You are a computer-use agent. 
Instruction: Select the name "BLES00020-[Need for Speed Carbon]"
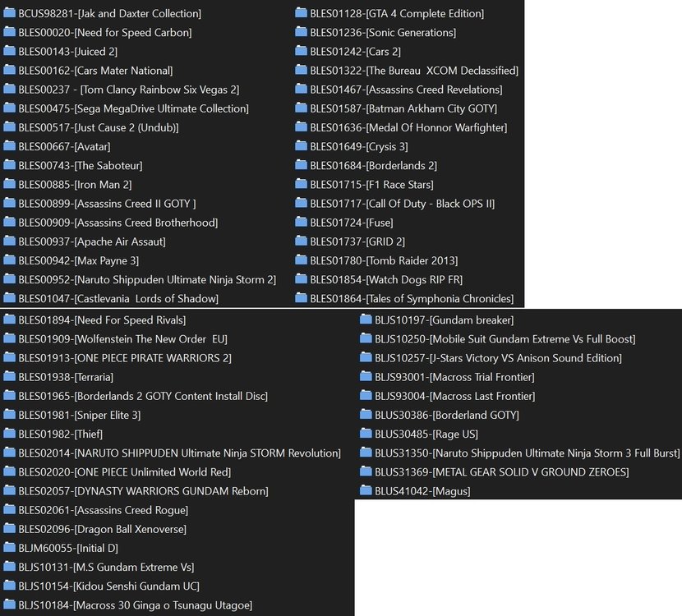[x=105, y=33]
